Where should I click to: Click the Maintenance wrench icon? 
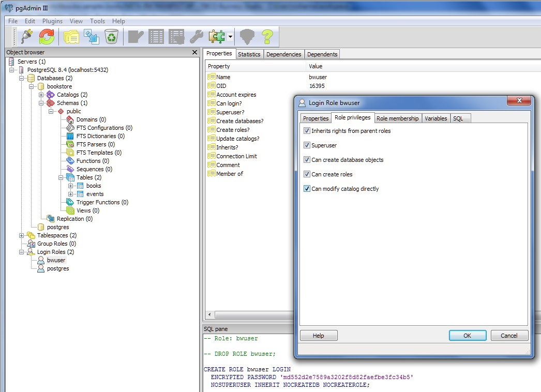(x=197, y=37)
